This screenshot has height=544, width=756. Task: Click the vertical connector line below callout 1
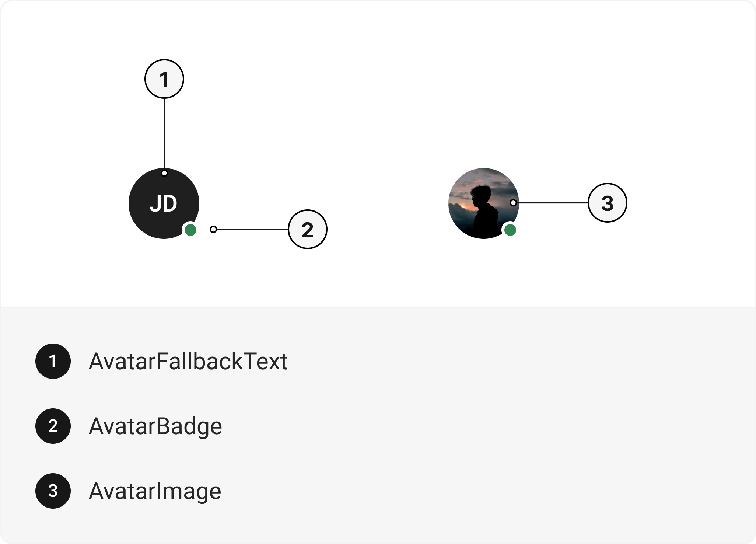point(164,133)
